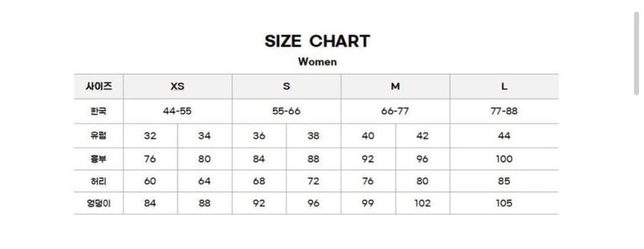Select the hip measurement 105 cell
The image size is (644, 249).
click(504, 203)
